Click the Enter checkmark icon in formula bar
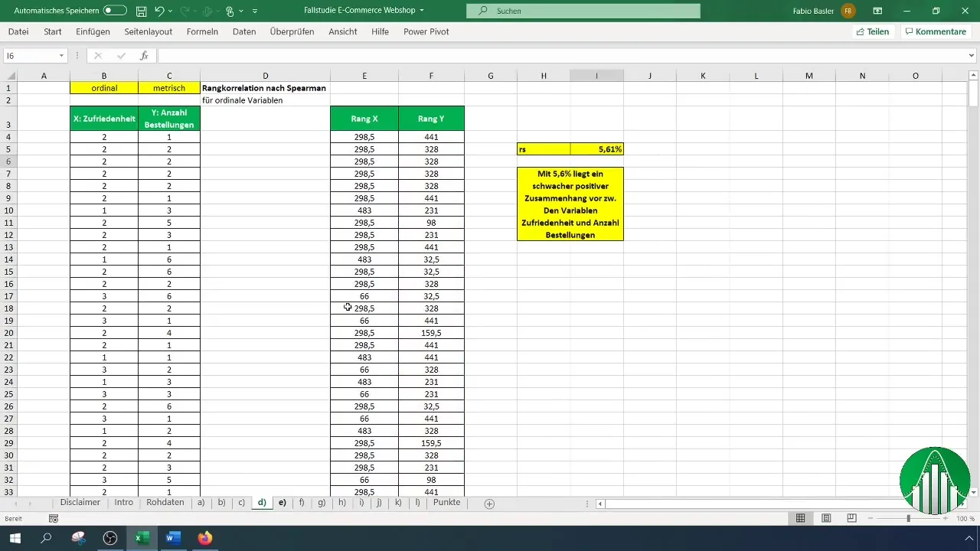Image resolution: width=980 pixels, height=551 pixels. tap(121, 56)
